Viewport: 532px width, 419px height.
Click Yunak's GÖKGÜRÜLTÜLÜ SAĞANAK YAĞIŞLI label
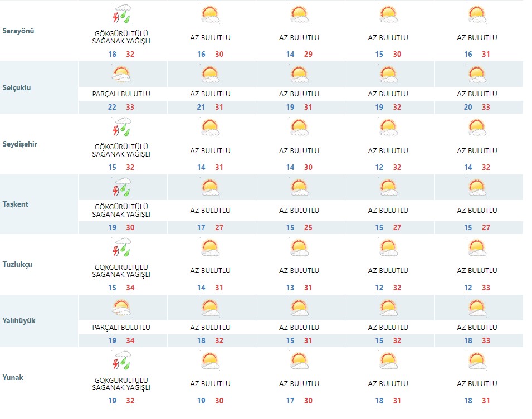121,384
